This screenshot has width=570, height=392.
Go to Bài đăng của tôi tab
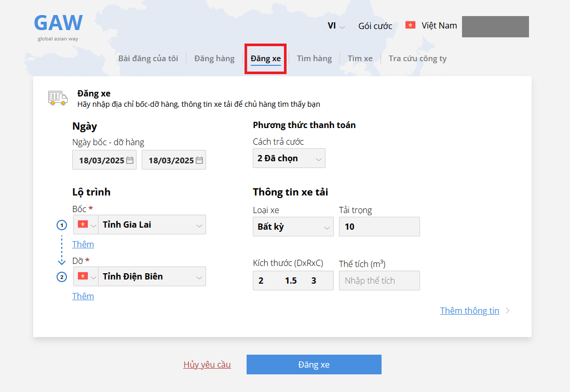coord(148,59)
